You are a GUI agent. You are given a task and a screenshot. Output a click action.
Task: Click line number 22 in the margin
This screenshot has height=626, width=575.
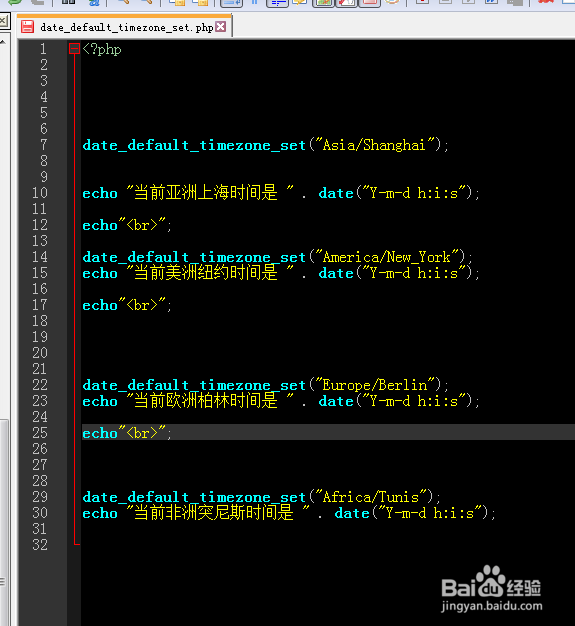pos(40,385)
